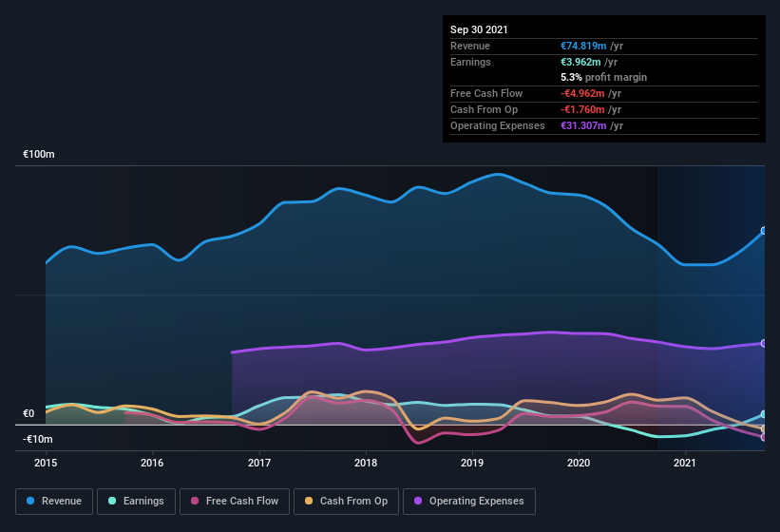Click the Earnings label in tooltip
Image resolution: width=780 pixels, height=532 pixels.
coord(470,62)
